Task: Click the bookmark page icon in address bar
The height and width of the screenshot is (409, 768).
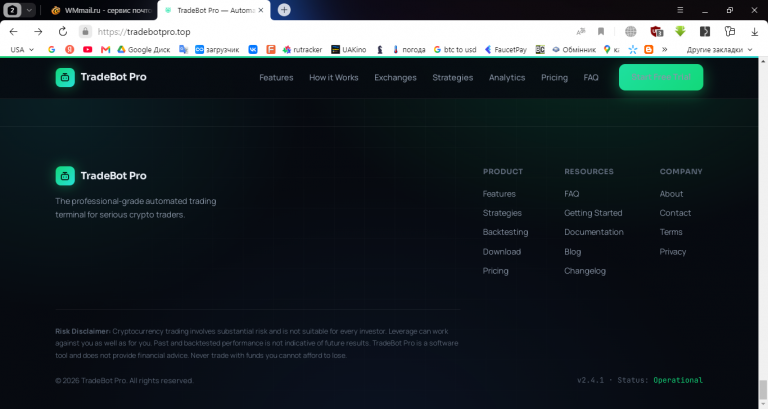Action: (x=600, y=32)
